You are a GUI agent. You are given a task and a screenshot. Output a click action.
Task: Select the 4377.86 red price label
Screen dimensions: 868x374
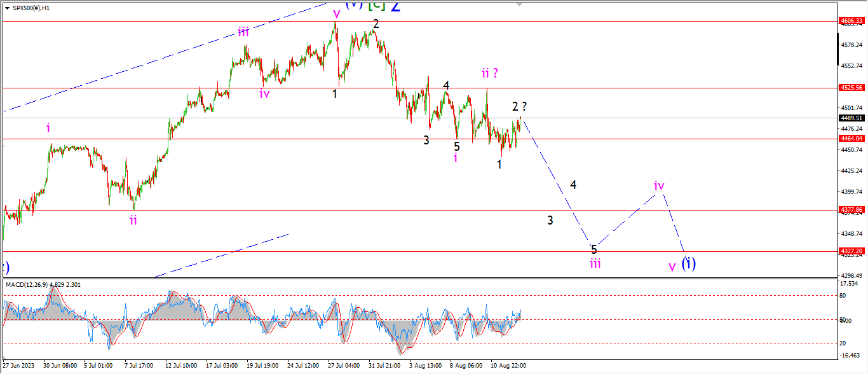[852, 209]
